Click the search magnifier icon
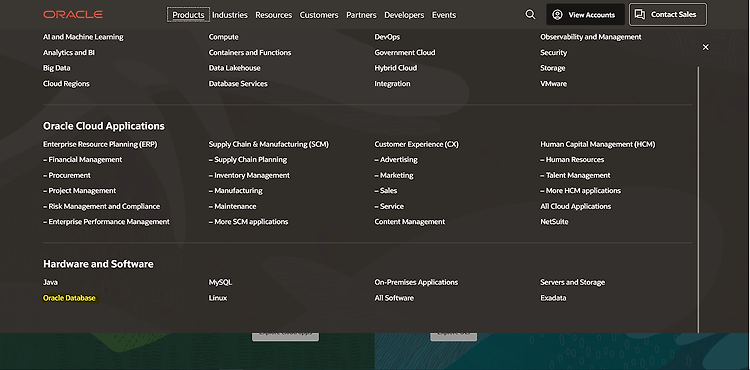The height and width of the screenshot is (370, 750). (530, 15)
